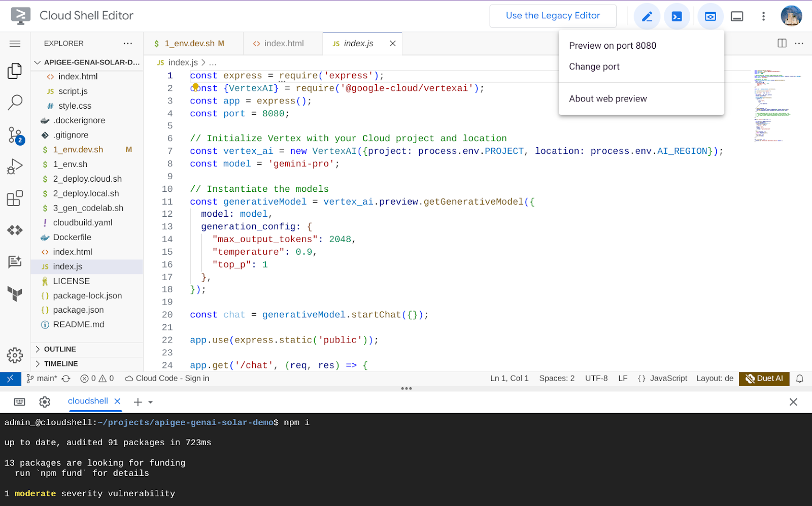Open terminal keyboard settings icon
Screen dimensions: 812x506
(20, 402)
